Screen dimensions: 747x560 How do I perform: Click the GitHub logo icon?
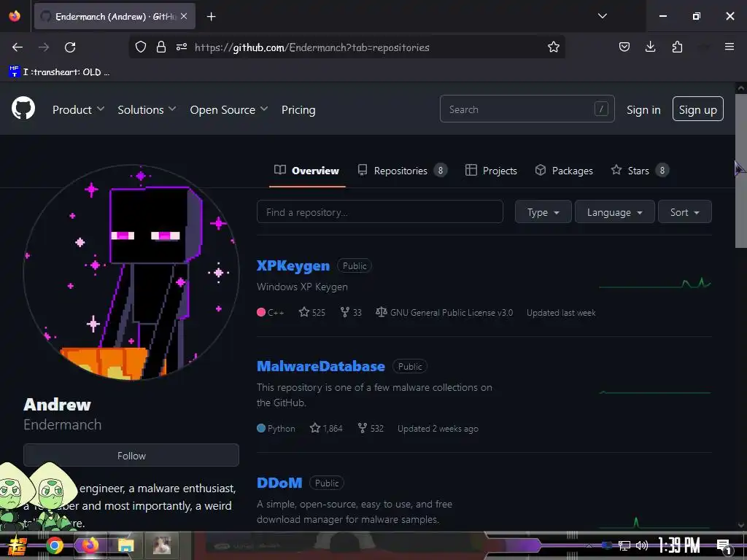click(x=23, y=109)
